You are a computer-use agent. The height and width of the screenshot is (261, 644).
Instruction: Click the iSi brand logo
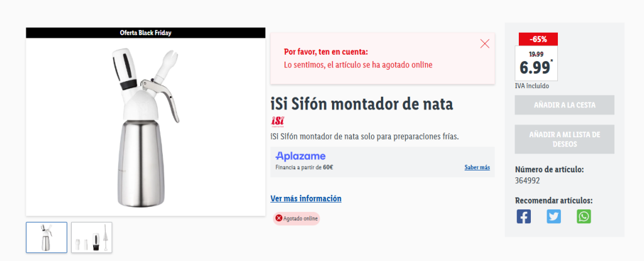tap(278, 121)
